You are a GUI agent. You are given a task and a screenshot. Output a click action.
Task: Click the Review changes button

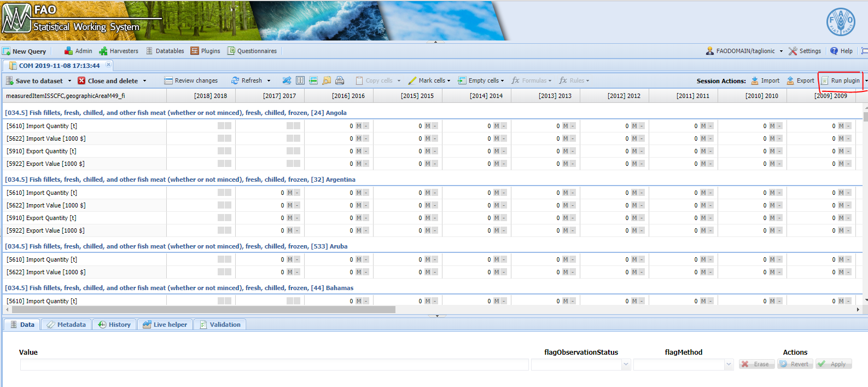point(191,80)
